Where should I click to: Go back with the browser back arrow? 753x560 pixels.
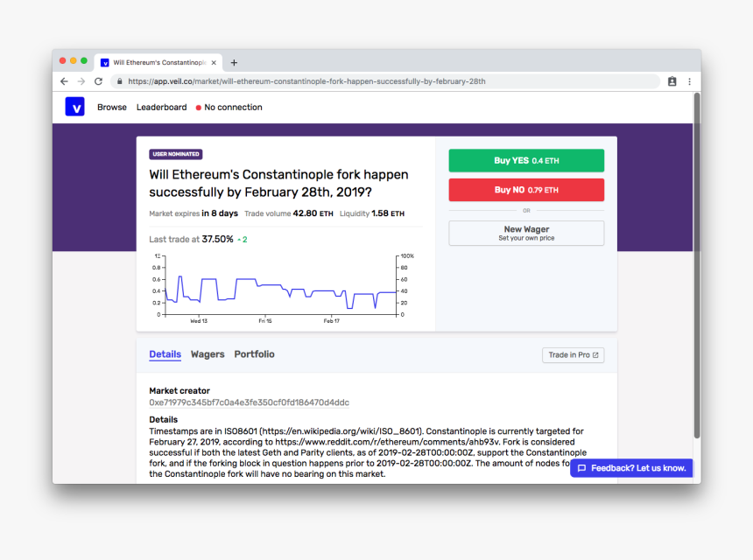pos(64,81)
